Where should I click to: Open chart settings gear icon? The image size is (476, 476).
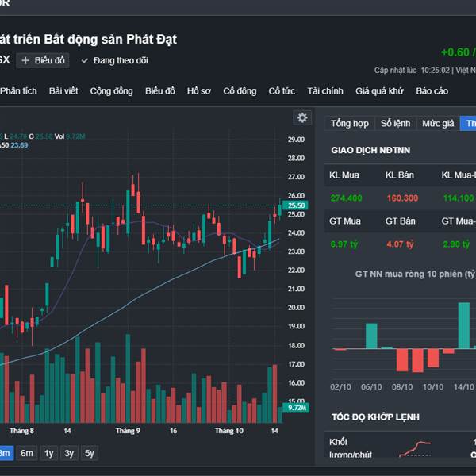(302, 118)
